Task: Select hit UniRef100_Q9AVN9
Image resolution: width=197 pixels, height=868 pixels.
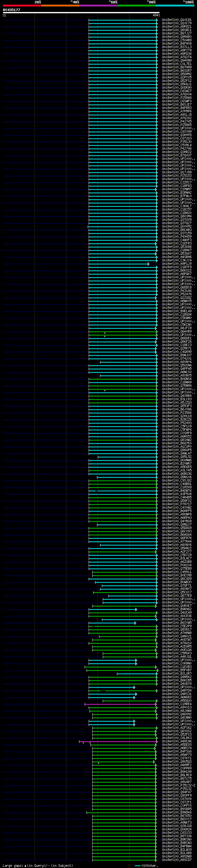Action: 176,60
